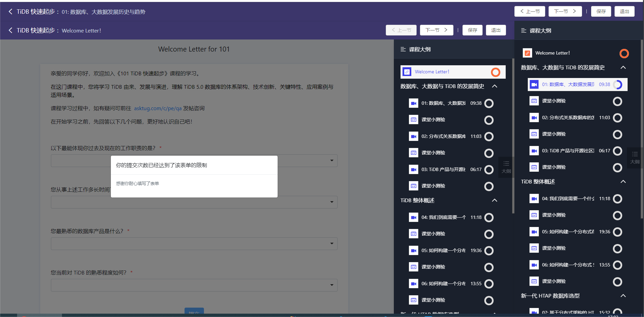The height and width of the screenshot is (317, 644).
Task: Click the 课程大纲 list icon in the Welcome Letter window
Action: pos(403,49)
